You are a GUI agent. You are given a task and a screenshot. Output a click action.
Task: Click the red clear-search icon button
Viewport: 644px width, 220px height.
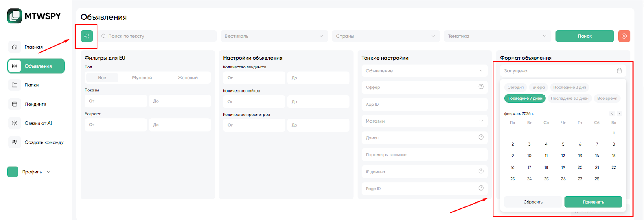[x=624, y=36]
